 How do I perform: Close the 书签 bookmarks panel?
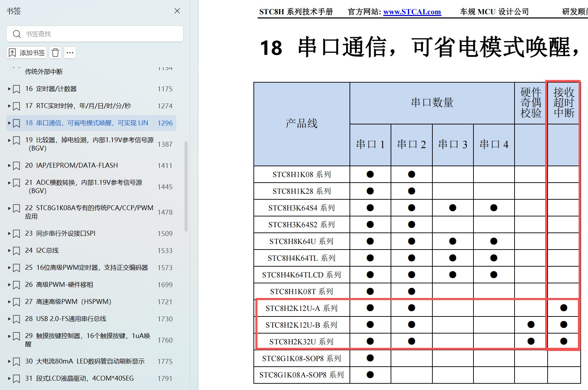pos(177,11)
